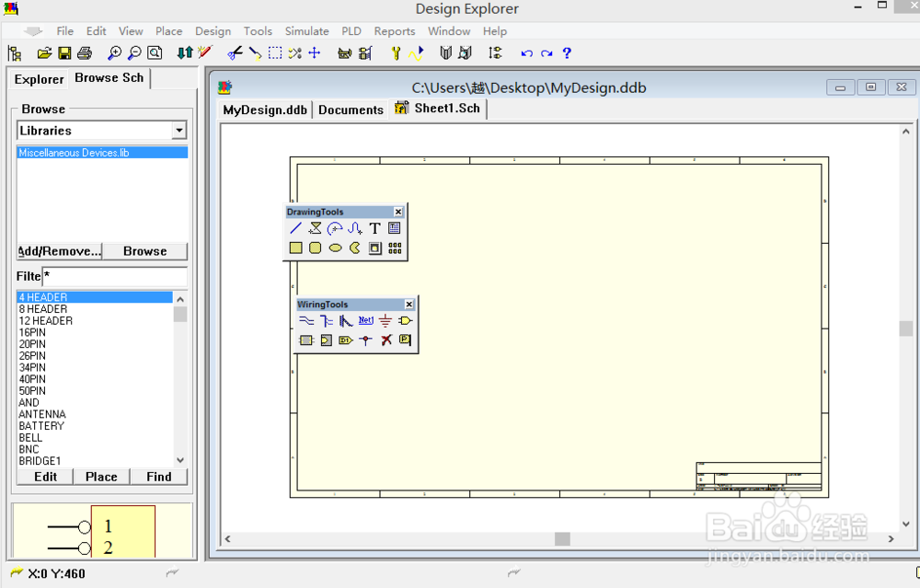Select the Pie Chart drawing tool

[x=355, y=248]
